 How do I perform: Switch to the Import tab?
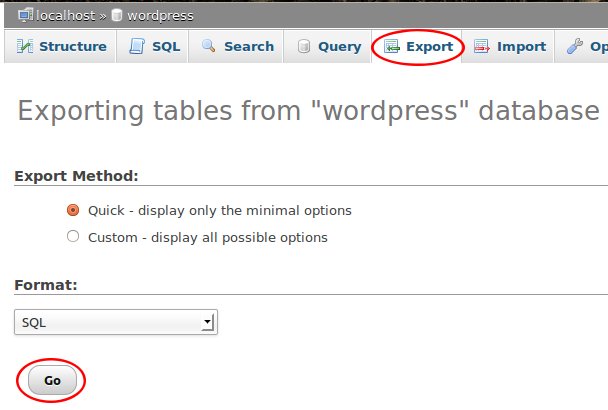pos(508,46)
